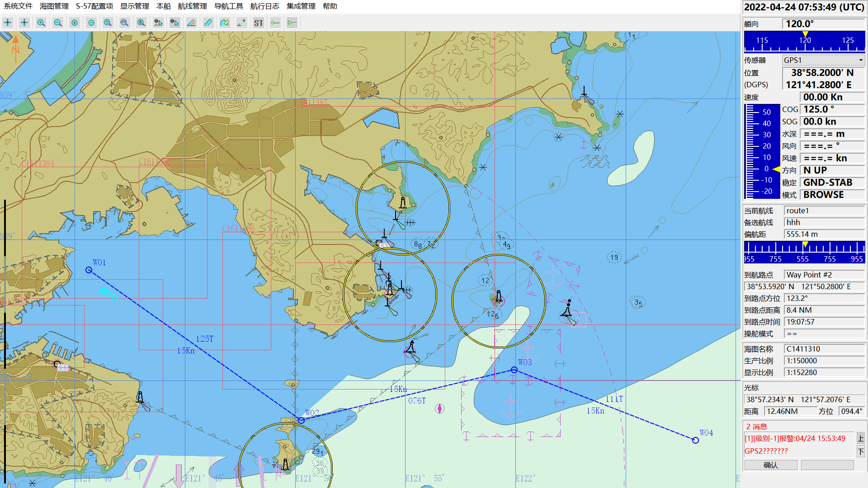The image size is (868, 488).
Task: Select the zoom-out magnifier tool
Action: click(57, 22)
